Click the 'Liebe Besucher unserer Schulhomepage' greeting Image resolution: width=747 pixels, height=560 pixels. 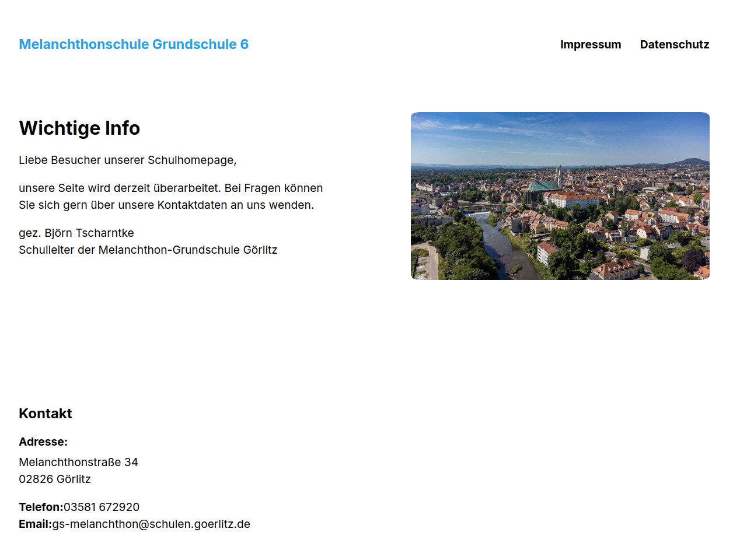coord(127,160)
